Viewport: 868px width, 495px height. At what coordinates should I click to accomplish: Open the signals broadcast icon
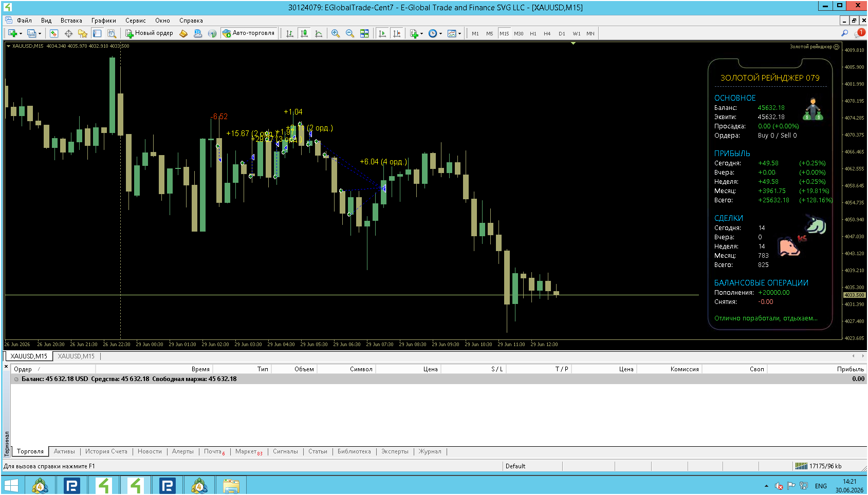pyautogui.click(x=212, y=33)
